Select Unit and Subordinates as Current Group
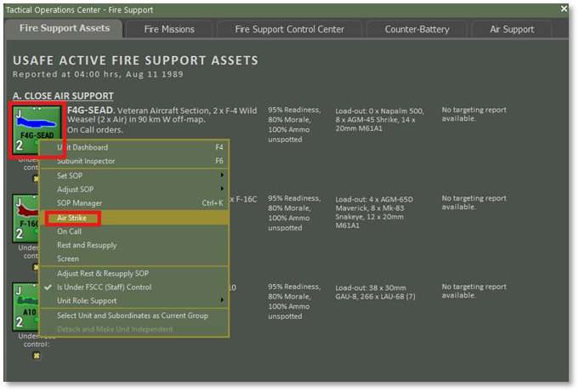Image resolution: width=579 pixels, height=392 pixels. (132, 315)
